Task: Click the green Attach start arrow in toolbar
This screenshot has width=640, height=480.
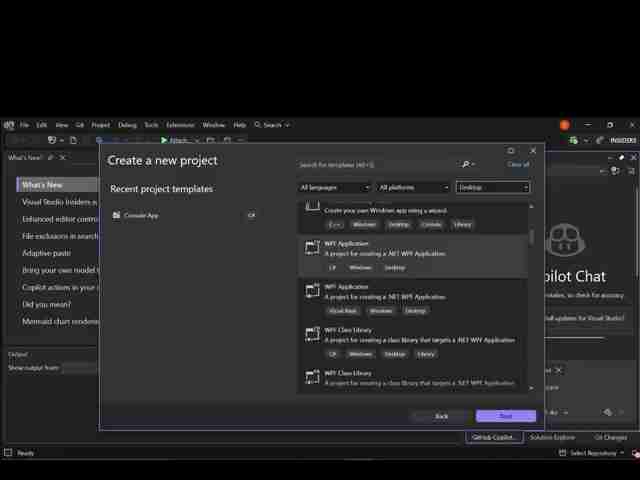Action: click(164, 140)
